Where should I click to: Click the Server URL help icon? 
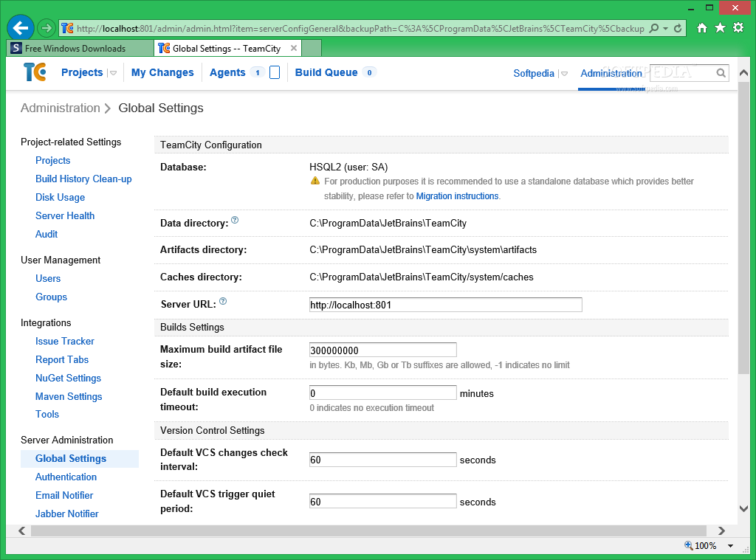[223, 301]
